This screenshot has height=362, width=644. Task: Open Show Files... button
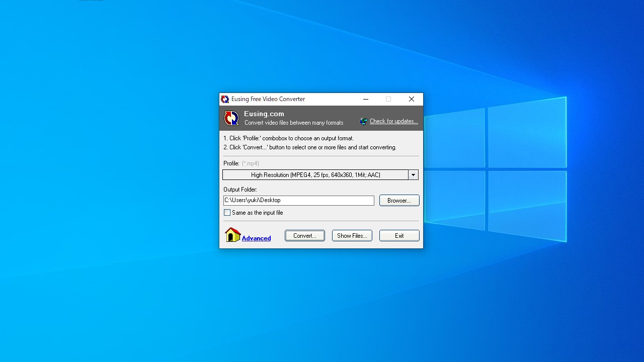pyautogui.click(x=352, y=236)
